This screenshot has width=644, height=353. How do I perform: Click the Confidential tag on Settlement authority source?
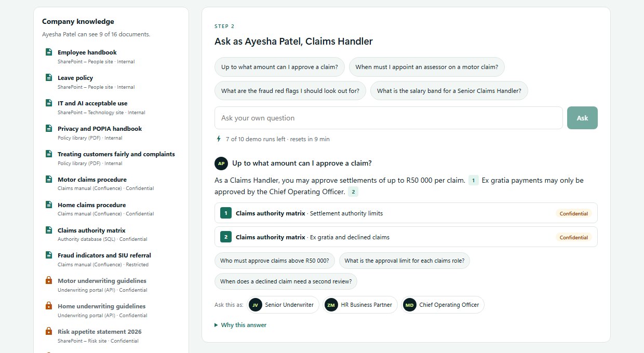coord(574,213)
